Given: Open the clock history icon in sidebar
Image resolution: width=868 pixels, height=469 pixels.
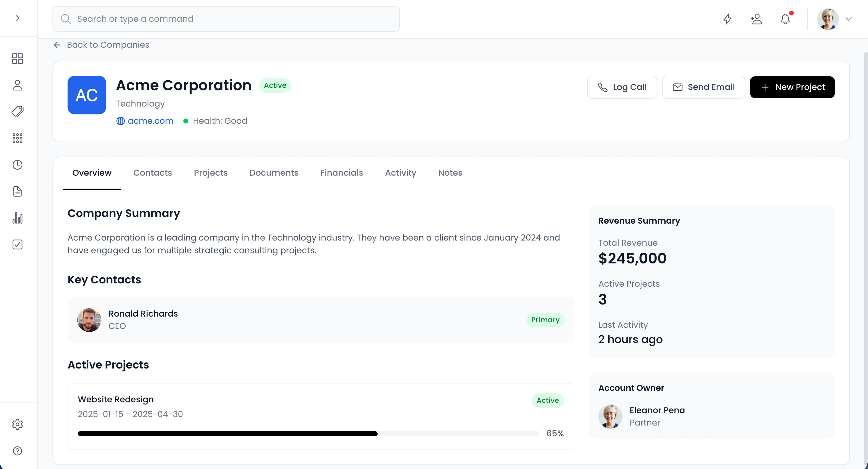Looking at the screenshot, I should point(17,165).
